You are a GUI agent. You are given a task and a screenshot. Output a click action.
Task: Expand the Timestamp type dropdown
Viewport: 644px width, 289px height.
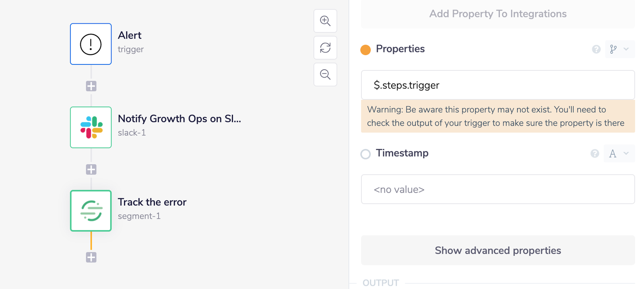(619, 153)
